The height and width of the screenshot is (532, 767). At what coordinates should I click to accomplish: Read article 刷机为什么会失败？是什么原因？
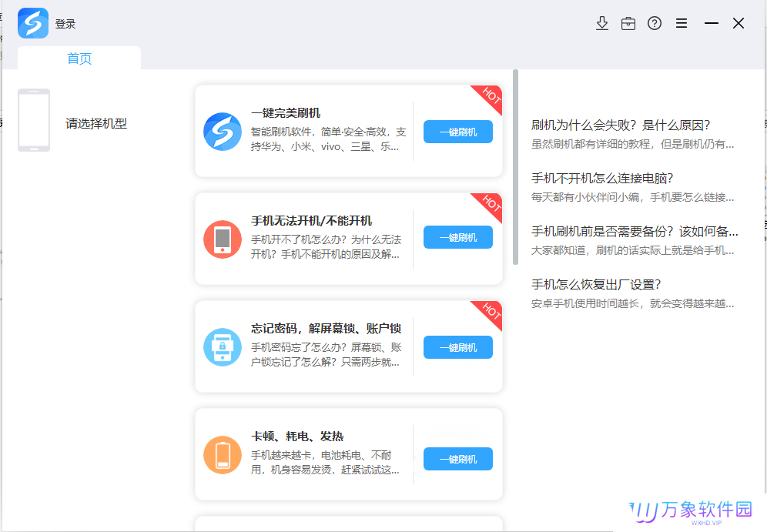[621, 125]
